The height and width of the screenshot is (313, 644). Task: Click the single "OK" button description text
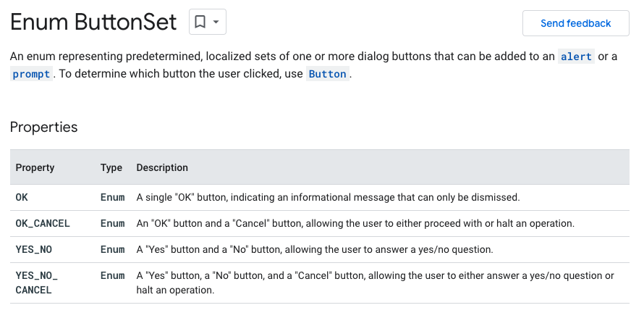329,197
